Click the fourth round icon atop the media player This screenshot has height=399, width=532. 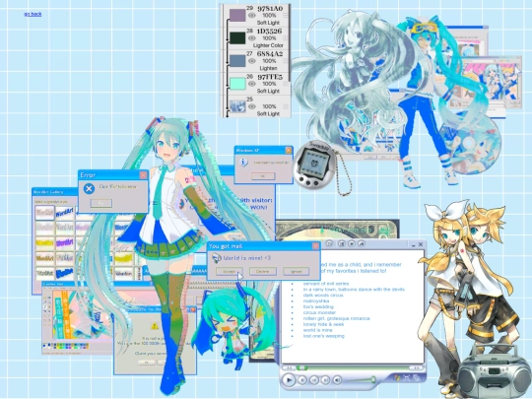tap(362, 243)
